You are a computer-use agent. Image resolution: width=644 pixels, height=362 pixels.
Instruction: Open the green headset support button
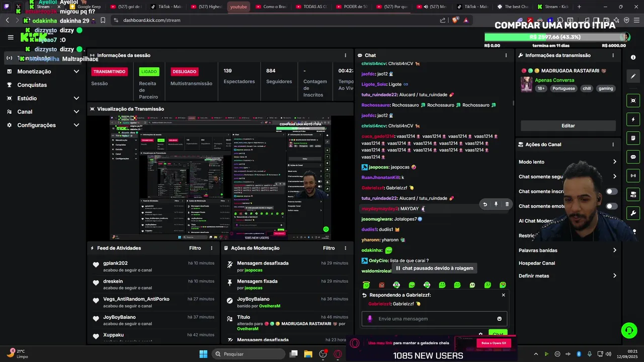point(629,330)
